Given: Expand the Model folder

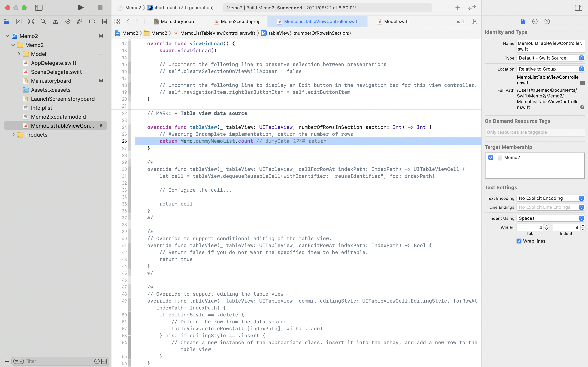Looking at the screenshot, I should [19, 54].
